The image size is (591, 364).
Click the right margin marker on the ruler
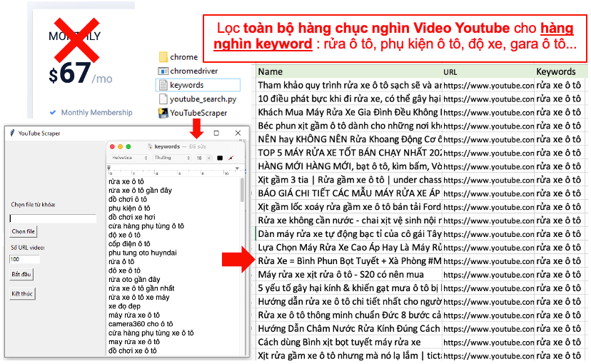tap(237, 168)
